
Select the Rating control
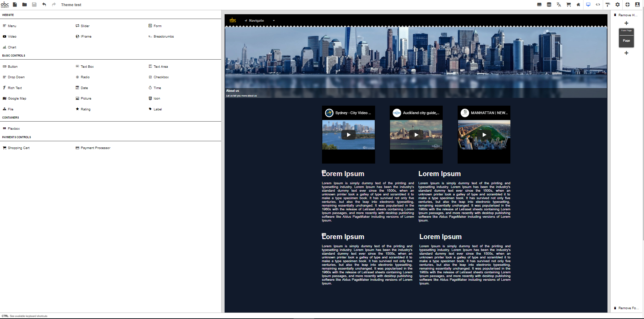(x=83, y=109)
